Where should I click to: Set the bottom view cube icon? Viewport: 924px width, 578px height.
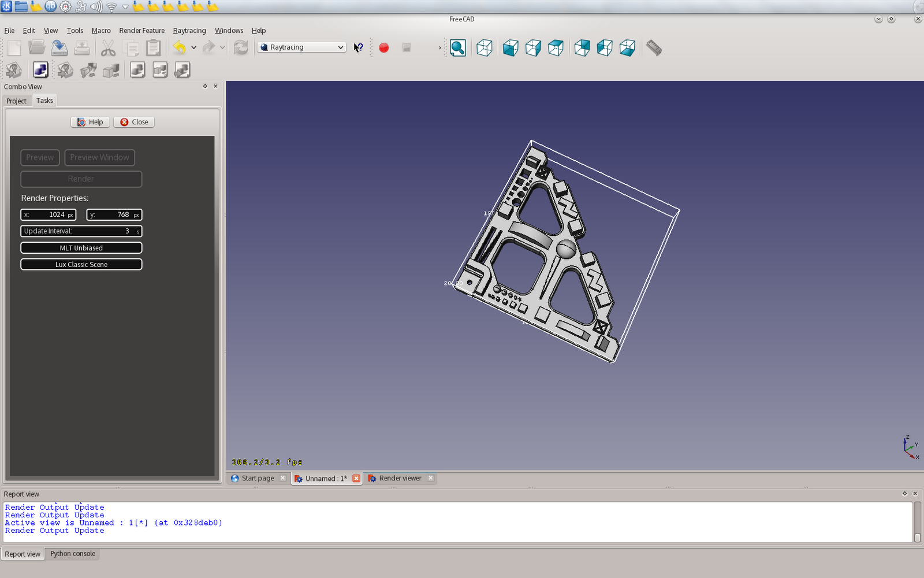click(x=627, y=48)
